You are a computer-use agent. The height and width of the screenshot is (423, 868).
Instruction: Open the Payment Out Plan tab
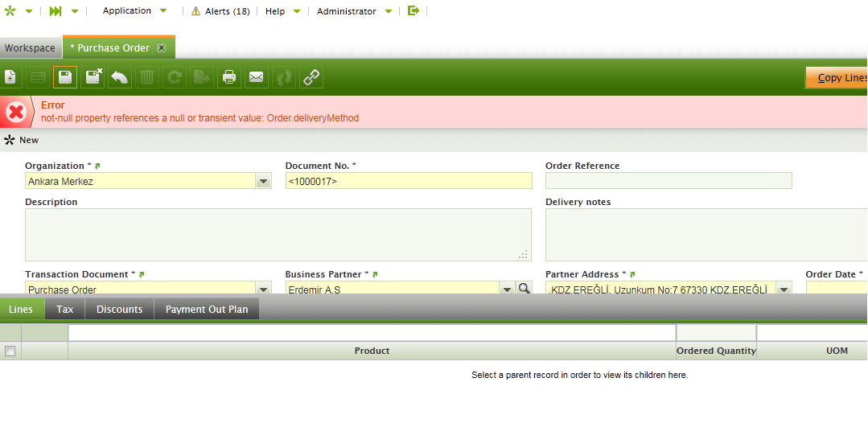point(207,309)
